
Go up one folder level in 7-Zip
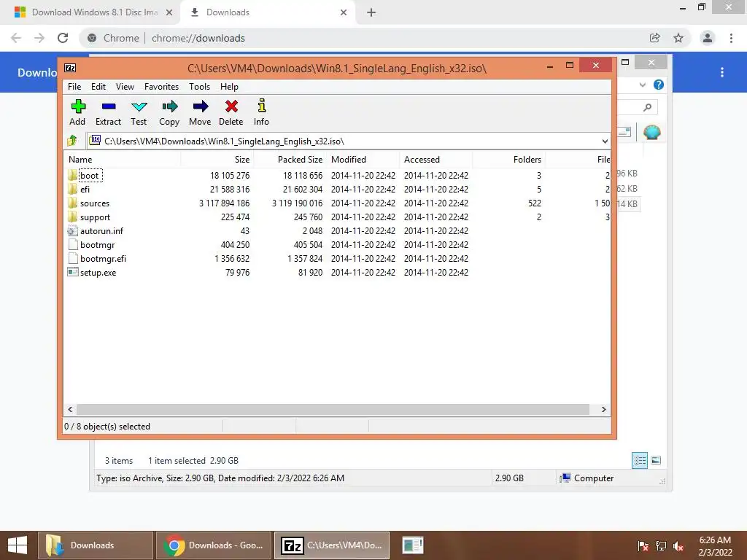point(72,141)
